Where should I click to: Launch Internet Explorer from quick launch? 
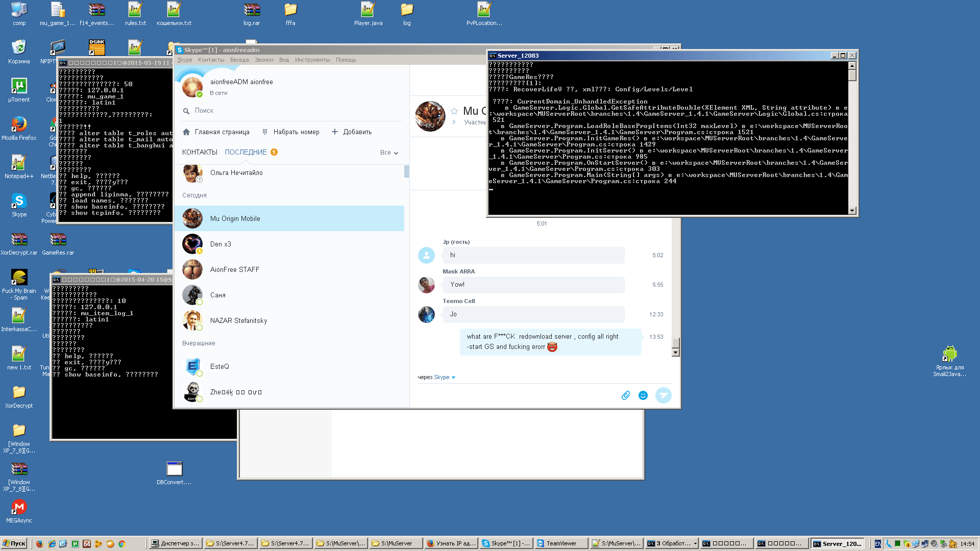[x=52, y=544]
